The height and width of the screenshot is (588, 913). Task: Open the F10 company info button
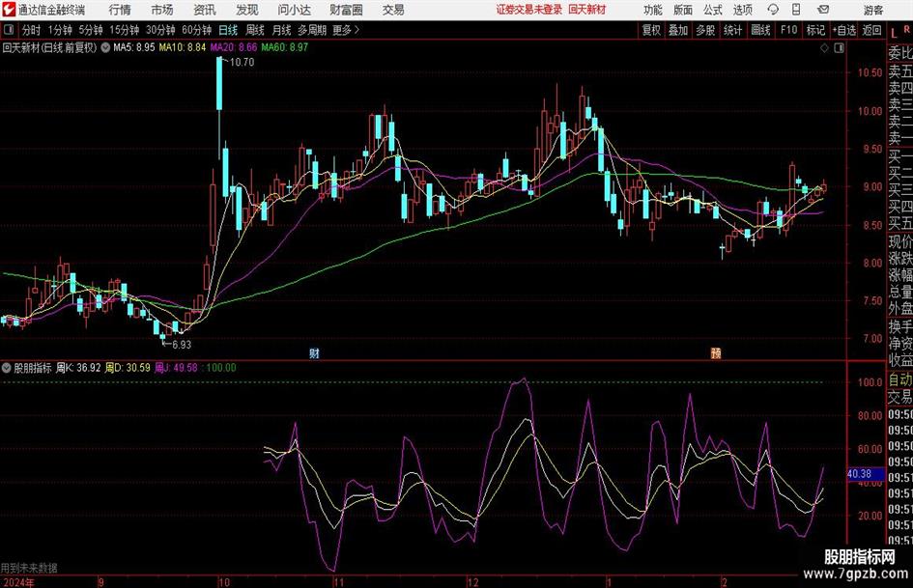click(789, 30)
